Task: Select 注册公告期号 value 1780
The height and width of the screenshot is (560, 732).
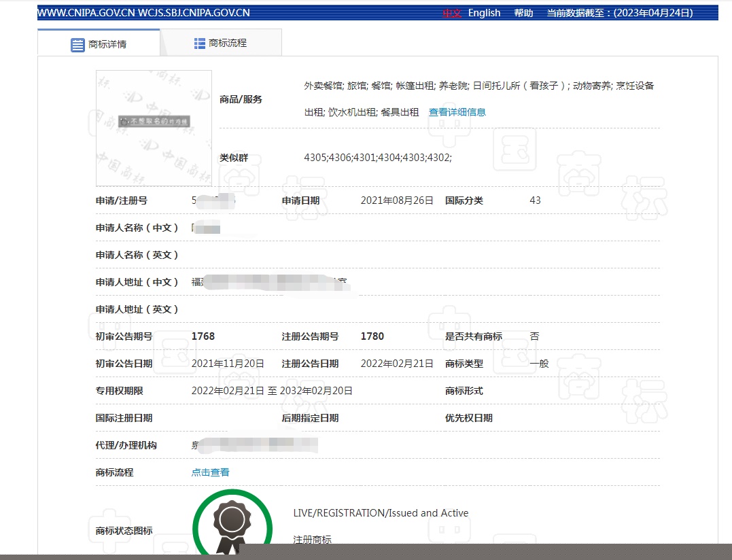Action: [x=372, y=336]
